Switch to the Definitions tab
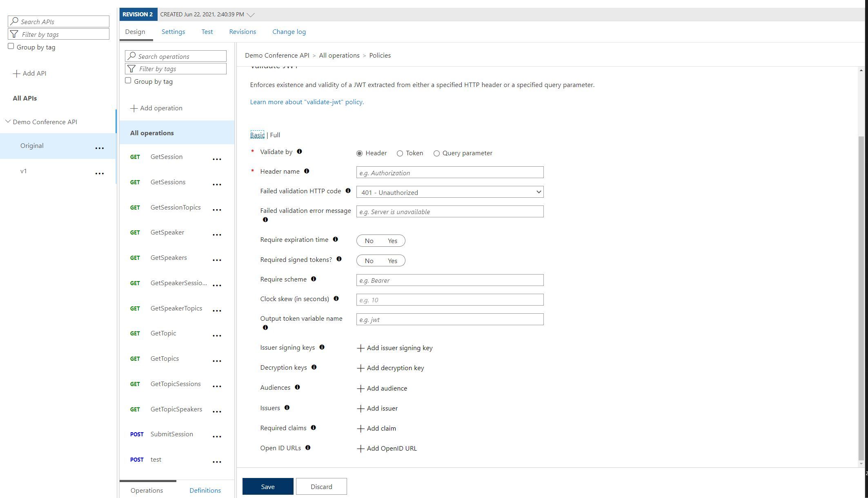 205,490
